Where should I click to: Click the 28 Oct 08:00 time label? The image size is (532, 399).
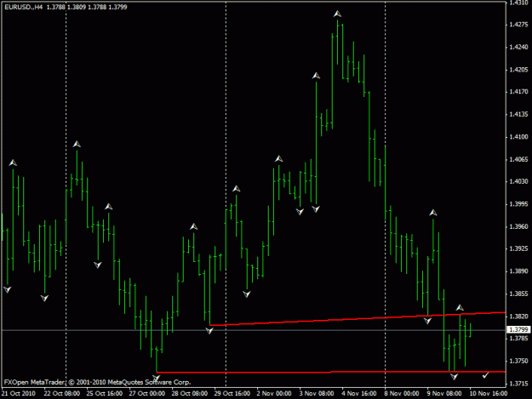tap(189, 393)
